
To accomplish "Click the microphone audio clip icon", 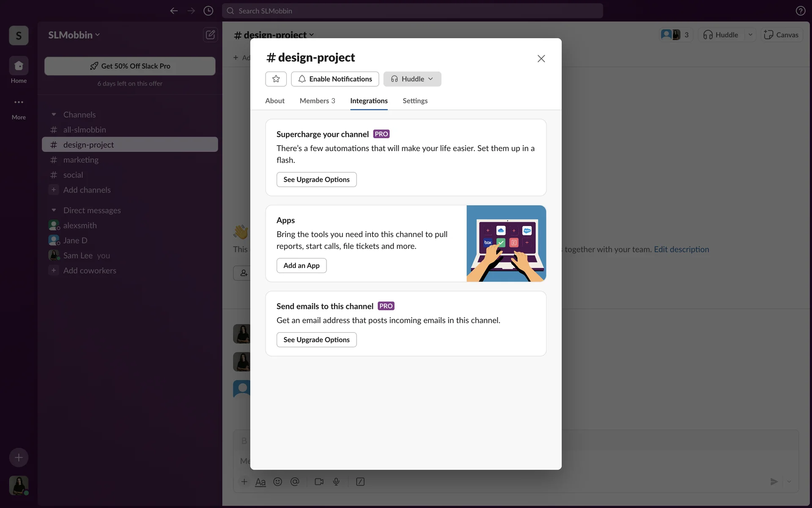I will tap(336, 482).
